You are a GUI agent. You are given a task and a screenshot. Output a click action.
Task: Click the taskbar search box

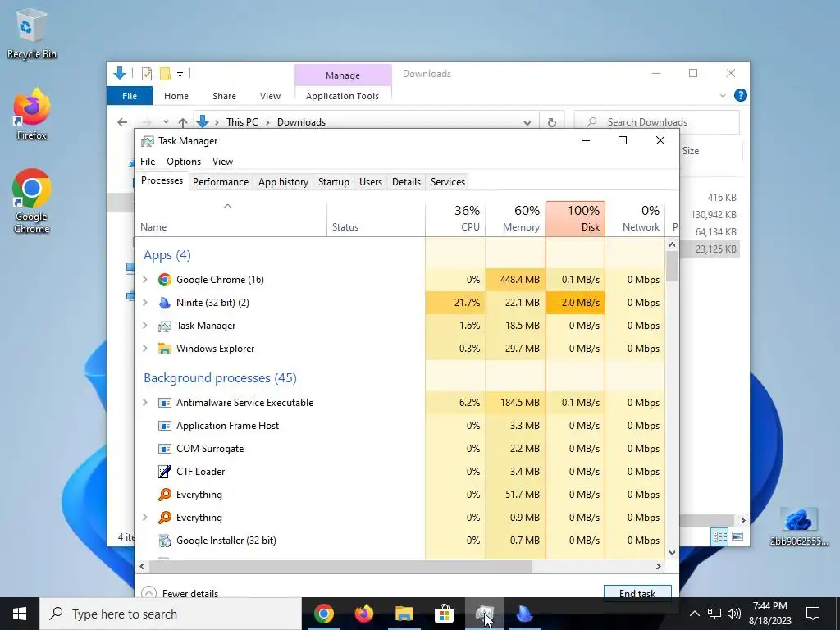click(171, 614)
